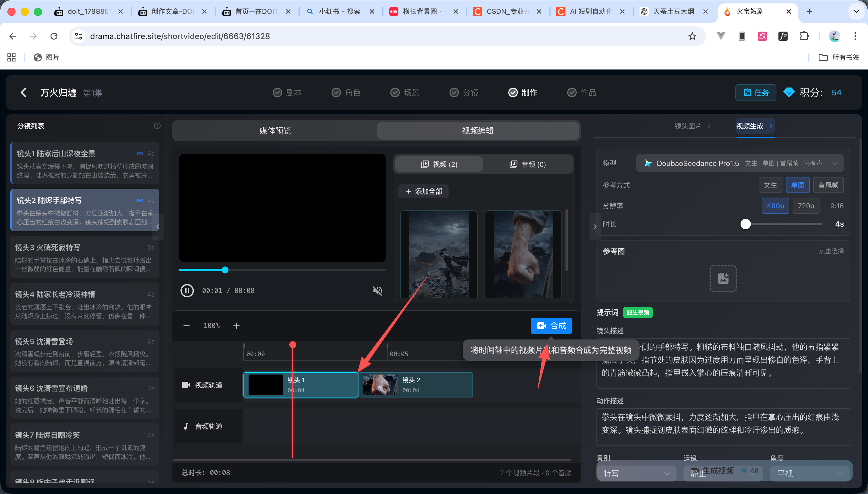This screenshot has height=494, width=868.
Task: Select 首尾帧 reference mode
Action: tap(828, 185)
